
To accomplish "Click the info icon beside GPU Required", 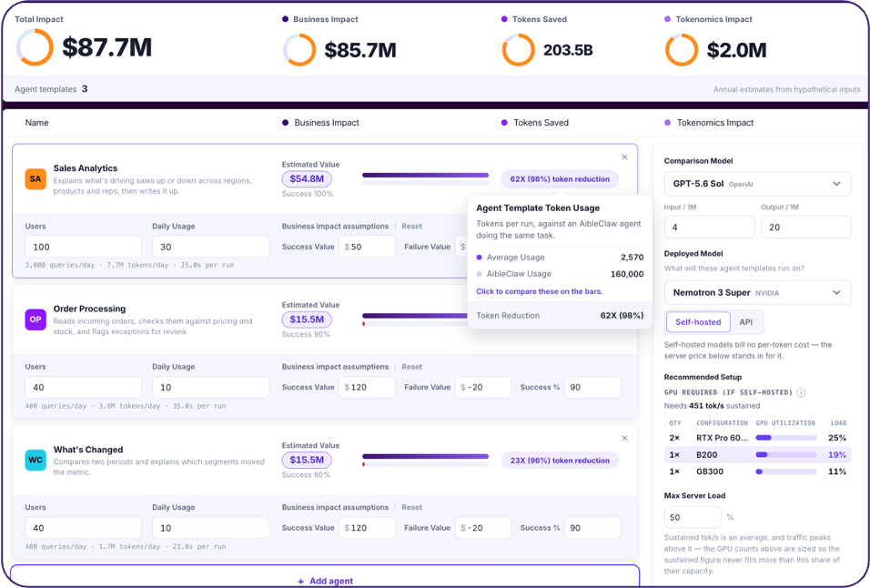I will pos(801,392).
